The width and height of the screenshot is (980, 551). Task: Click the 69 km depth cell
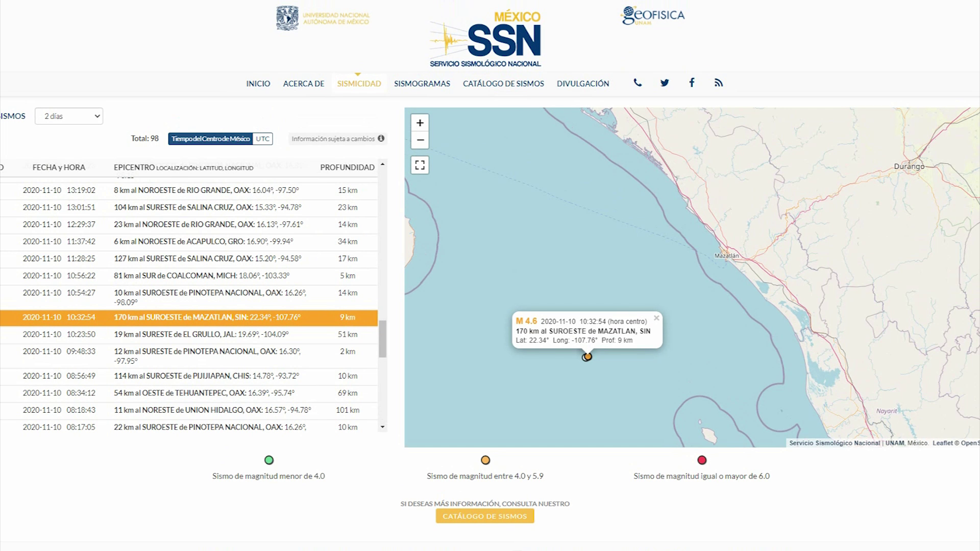348,393
